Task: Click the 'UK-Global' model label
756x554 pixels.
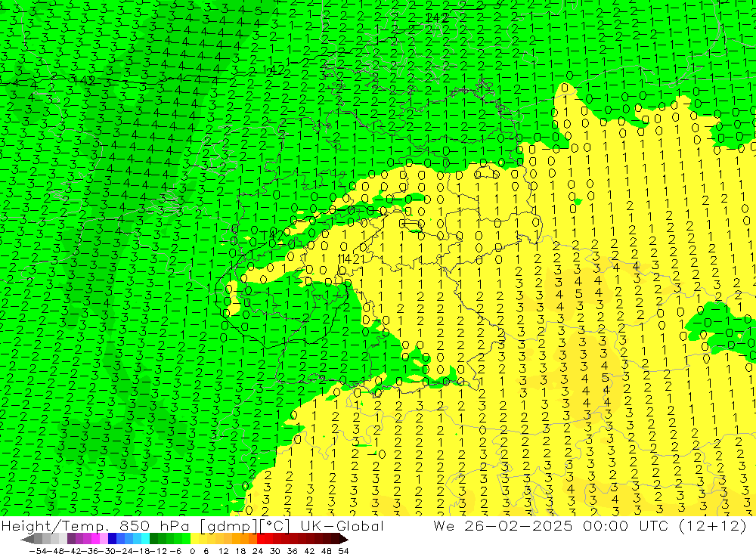Action: coord(342,525)
